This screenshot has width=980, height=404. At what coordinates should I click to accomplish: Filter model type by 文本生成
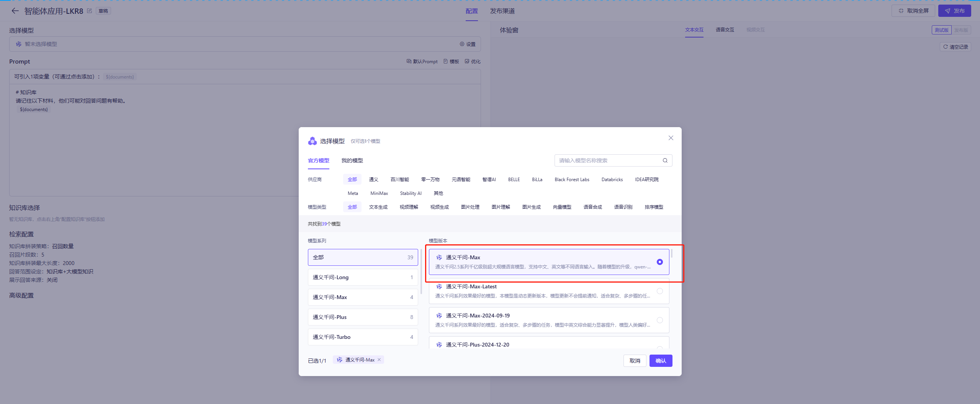pyautogui.click(x=378, y=207)
